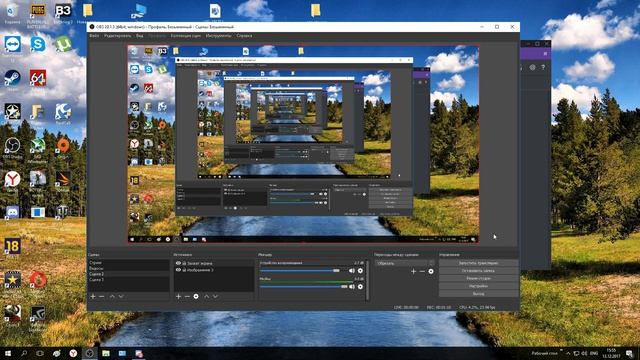This screenshot has width=640, height=360.
Task: Open the Вид menu
Action: click(140, 36)
